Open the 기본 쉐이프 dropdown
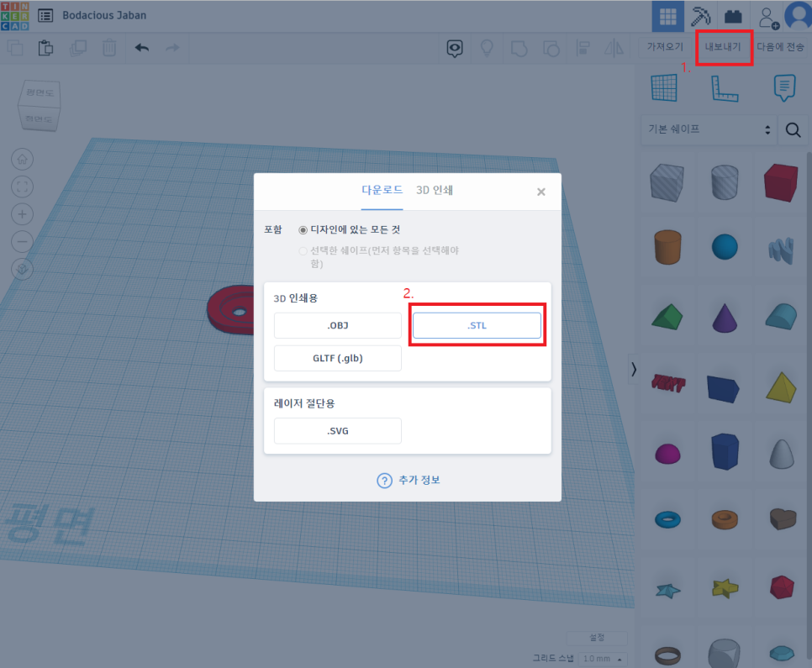Screen dimensions: 812x668 click(709, 130)
